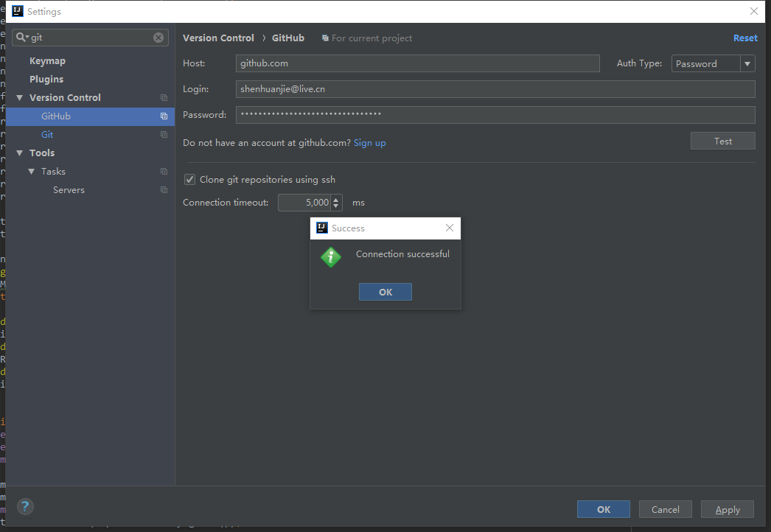Close the Success dialog with X

click(x=450, y=228)
